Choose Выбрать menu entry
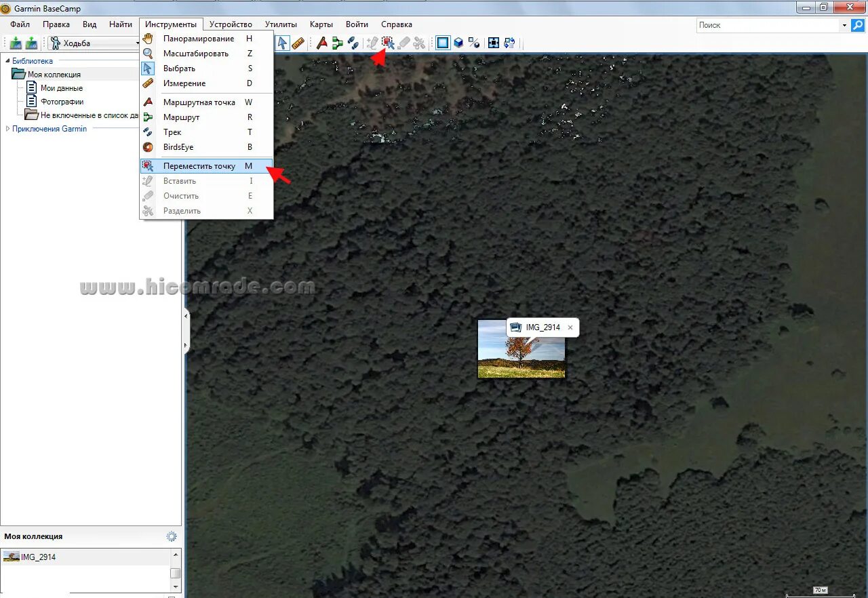This screenshot has width=868, height=598. pos(206,68)
